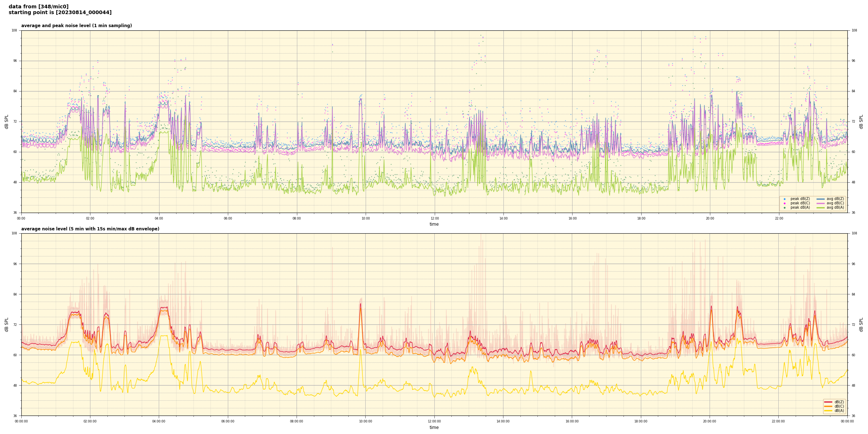The image size is (868, 434).
Task: Click the 'time' axis label under top chart
Action: (x=434, y=224)
